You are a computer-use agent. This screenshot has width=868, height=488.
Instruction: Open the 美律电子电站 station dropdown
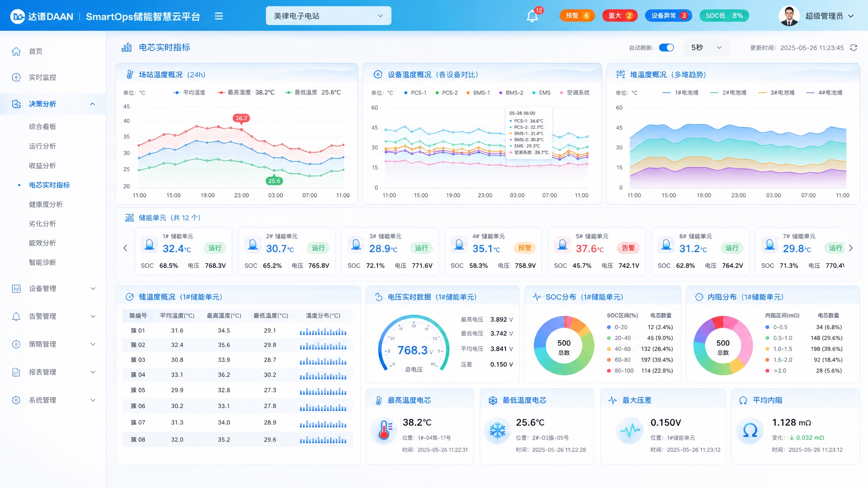[328, 16]
